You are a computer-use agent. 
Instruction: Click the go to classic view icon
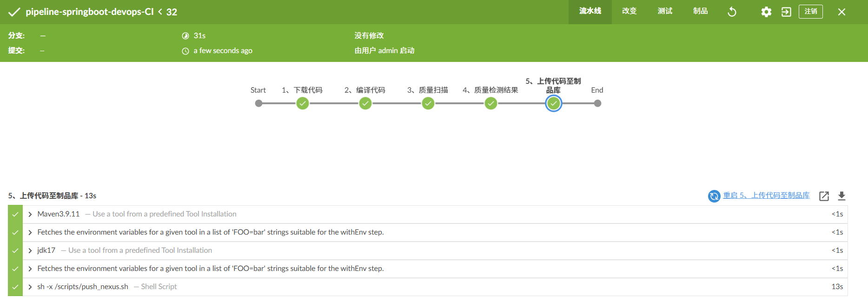tap(786, 12)
